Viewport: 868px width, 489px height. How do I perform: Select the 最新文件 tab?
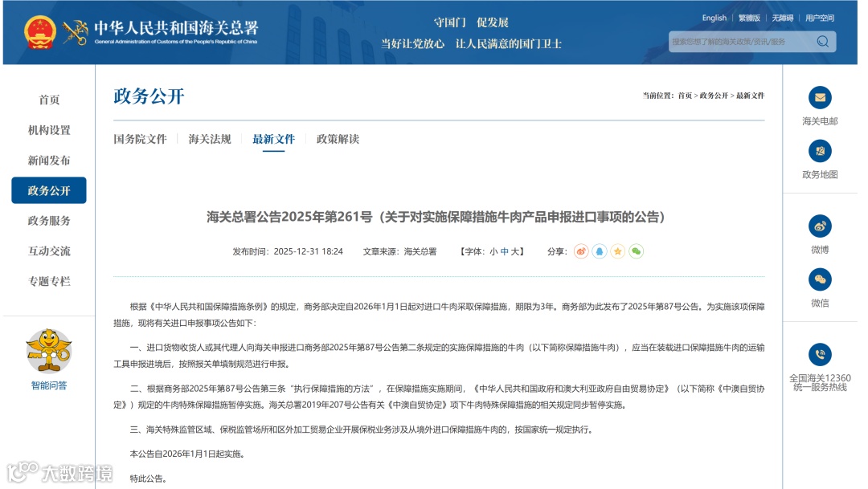pyautogui.click(x=273, y=139)
